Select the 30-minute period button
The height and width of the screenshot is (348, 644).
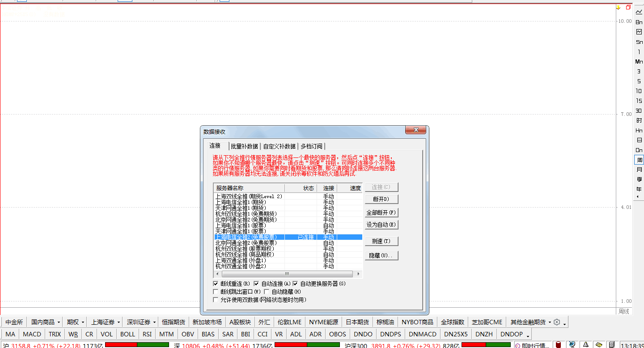pos(639,110)
